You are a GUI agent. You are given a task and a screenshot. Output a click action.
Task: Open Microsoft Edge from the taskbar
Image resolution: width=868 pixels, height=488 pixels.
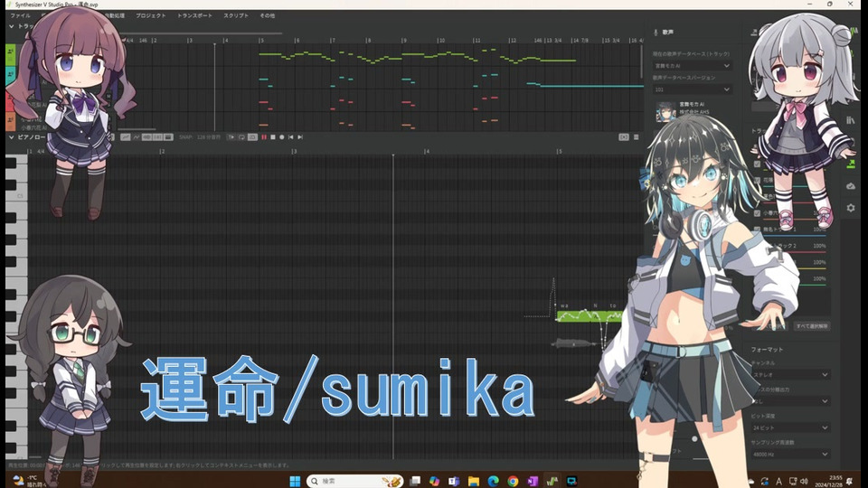click(493, 481)
